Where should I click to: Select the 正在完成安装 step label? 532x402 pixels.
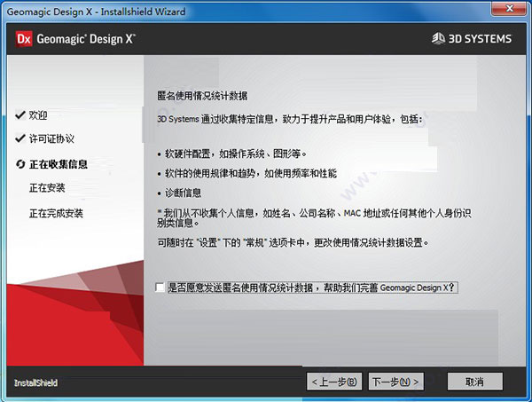click(56, 213)
